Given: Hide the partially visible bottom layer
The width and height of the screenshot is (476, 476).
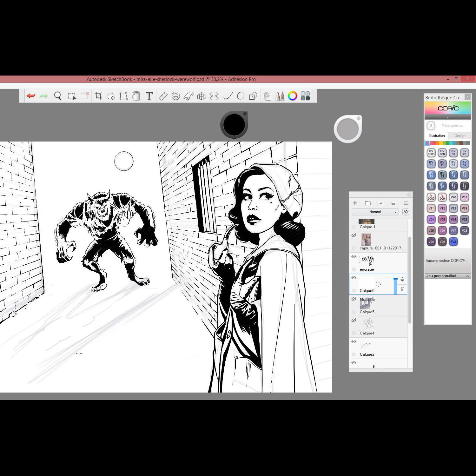Looking at the screenshot, I should (x=354, y=363).
